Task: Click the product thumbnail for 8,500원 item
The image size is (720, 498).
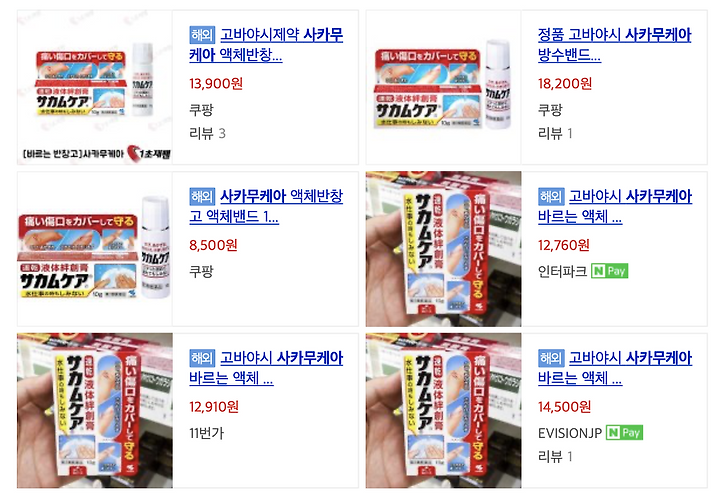Action: [95, 249]
